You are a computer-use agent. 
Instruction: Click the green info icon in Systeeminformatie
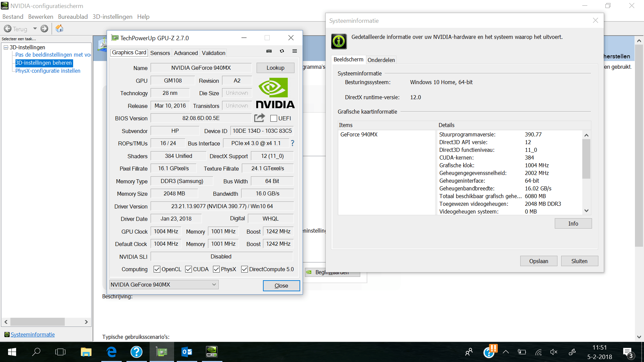click(339, 42)
